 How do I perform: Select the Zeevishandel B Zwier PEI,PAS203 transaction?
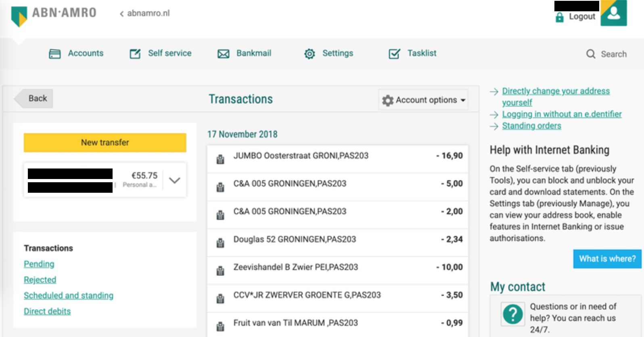(338, 271)
